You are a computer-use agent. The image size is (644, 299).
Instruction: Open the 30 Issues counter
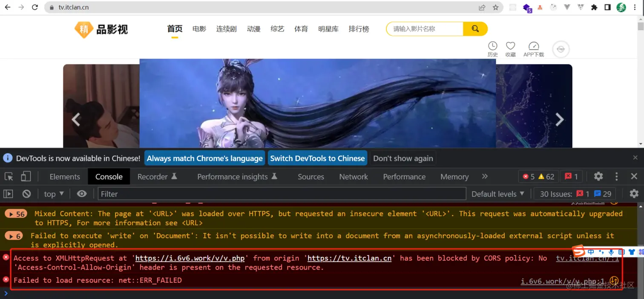point(576,194)
